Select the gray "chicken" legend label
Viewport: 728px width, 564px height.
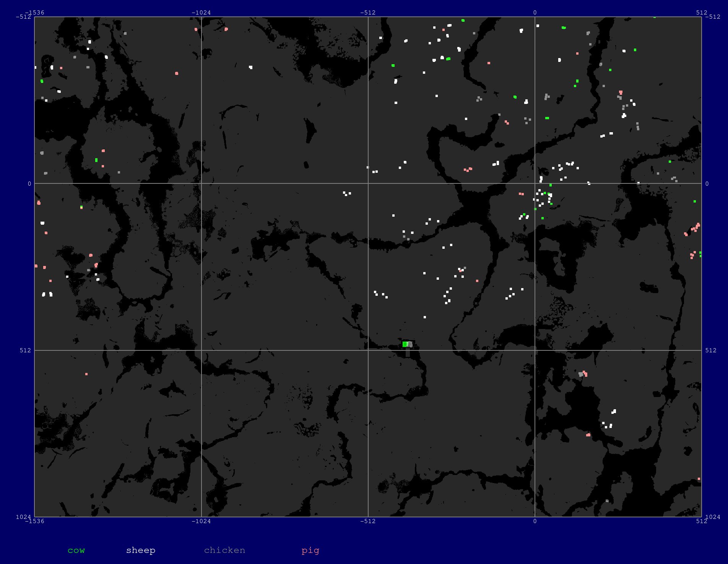coord(224,550)
